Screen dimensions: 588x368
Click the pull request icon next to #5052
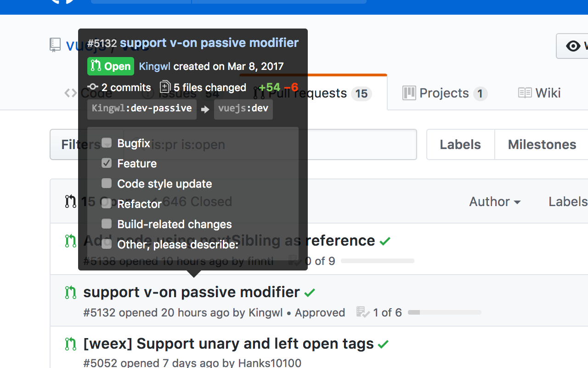pyautogui.click(x=70, y=344)
